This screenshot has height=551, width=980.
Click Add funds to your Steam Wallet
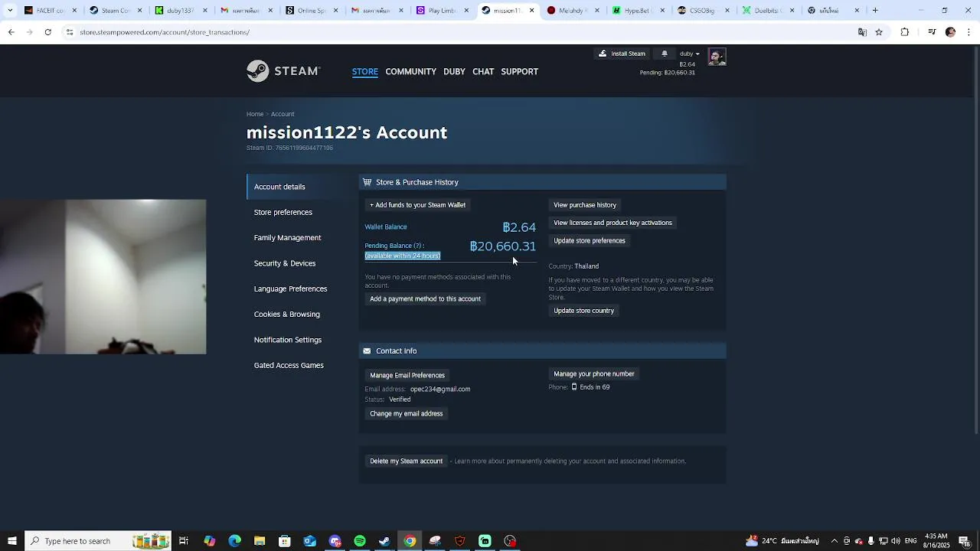[418, 205]
